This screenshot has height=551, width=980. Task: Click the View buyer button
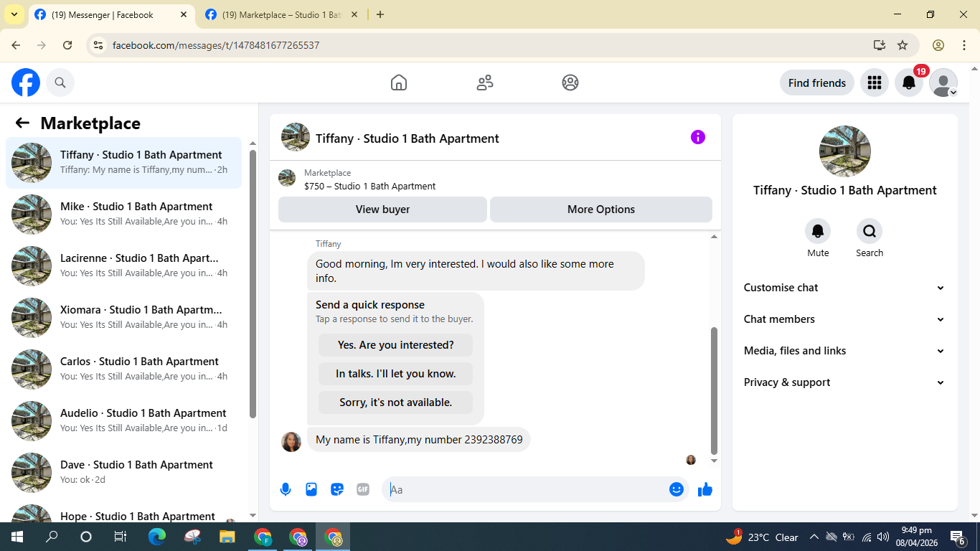point(382,209)
